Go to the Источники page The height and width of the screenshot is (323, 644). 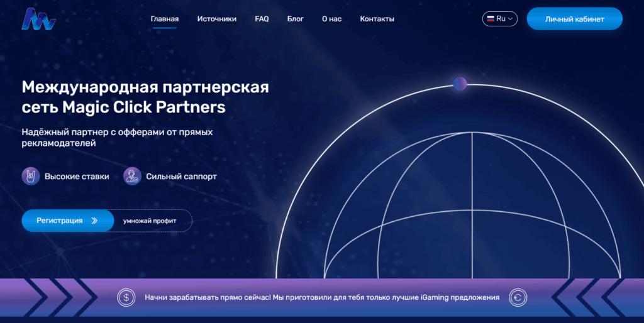(x=217, y=19)
